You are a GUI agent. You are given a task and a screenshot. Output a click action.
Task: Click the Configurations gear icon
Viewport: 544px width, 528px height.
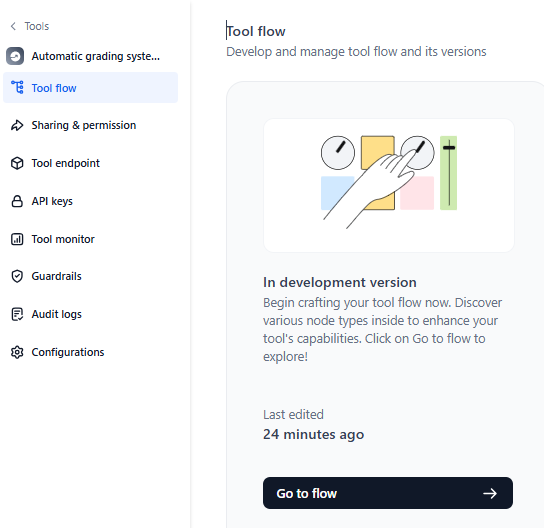(x=17, y=352)
